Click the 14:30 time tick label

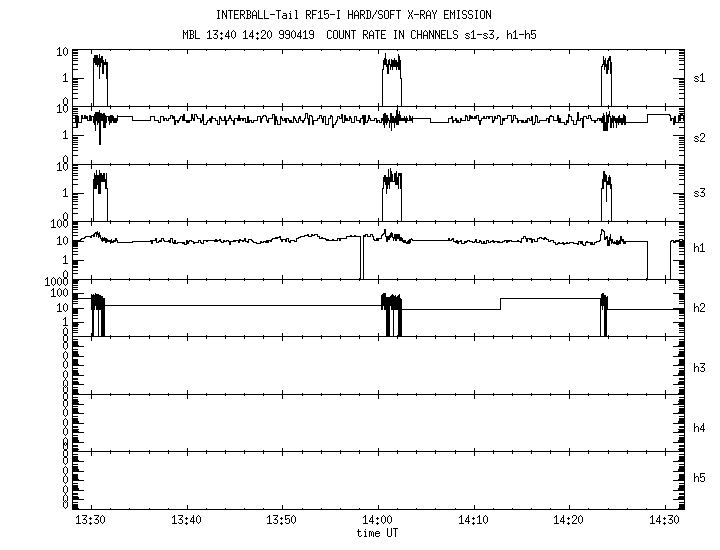coord(664,521)
